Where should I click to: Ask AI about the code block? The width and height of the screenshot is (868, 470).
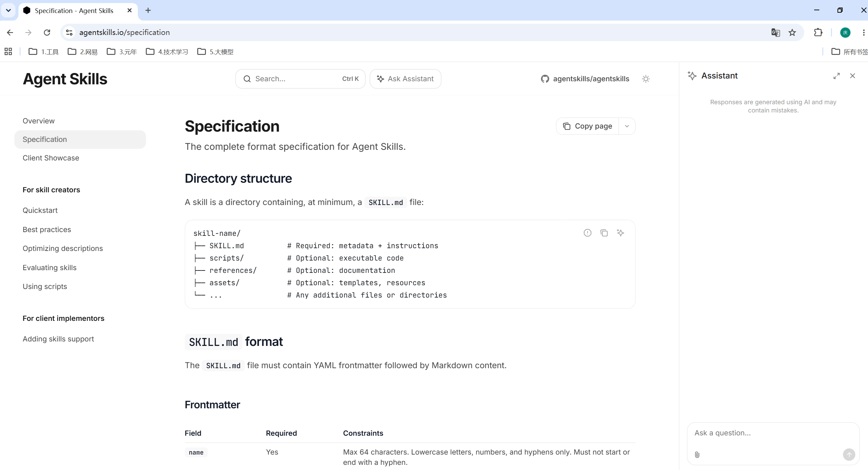point(620,233)
